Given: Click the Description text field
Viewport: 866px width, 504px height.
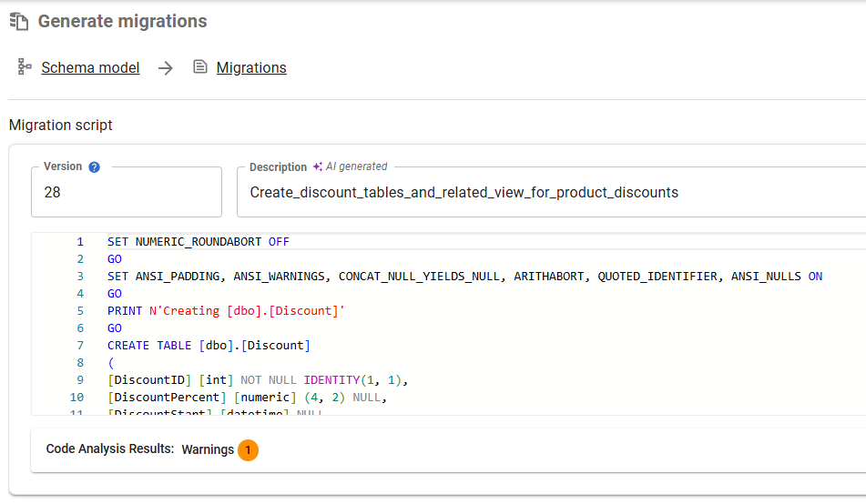Looking at the screenshot, I should click(x=546, y=193).
